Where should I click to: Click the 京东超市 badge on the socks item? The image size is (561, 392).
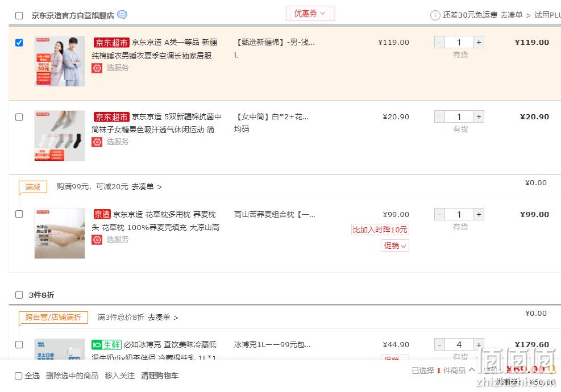pyautogui.click(x=111, y=117)
